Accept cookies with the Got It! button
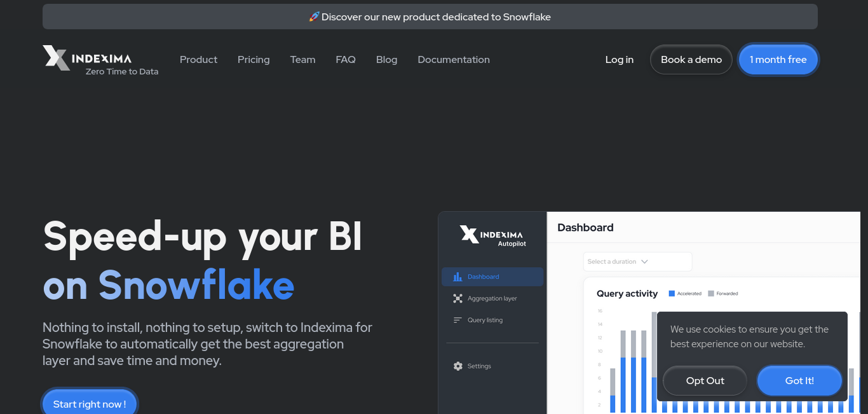This screenshot has width=868, height=414. click(799, 380)
